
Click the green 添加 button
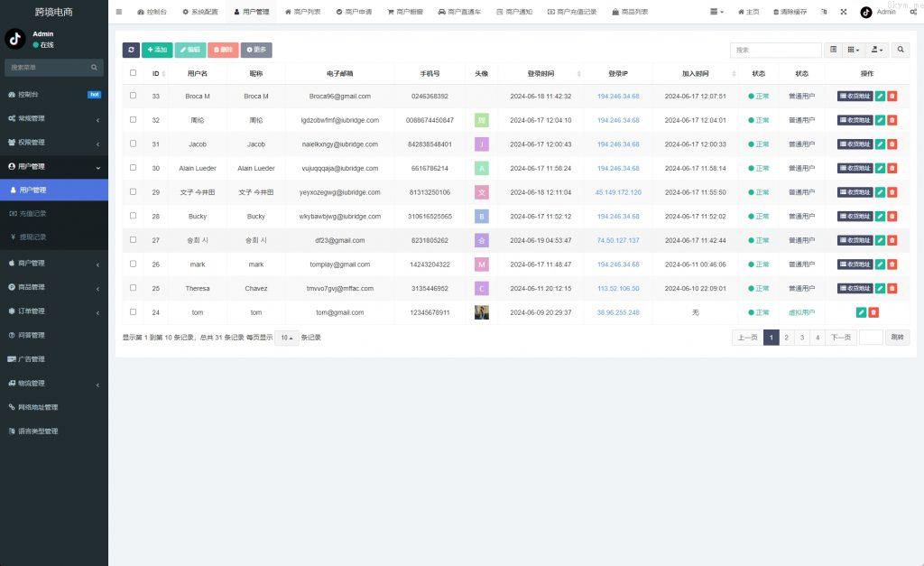coord(157,50)
